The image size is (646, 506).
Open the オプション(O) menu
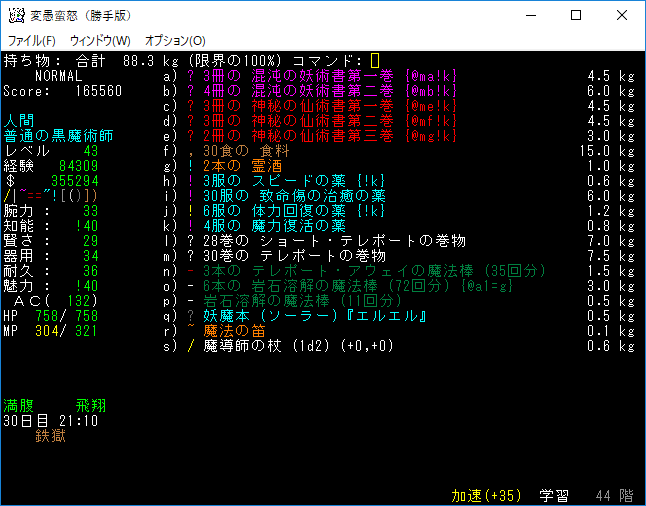coord(175,40)
